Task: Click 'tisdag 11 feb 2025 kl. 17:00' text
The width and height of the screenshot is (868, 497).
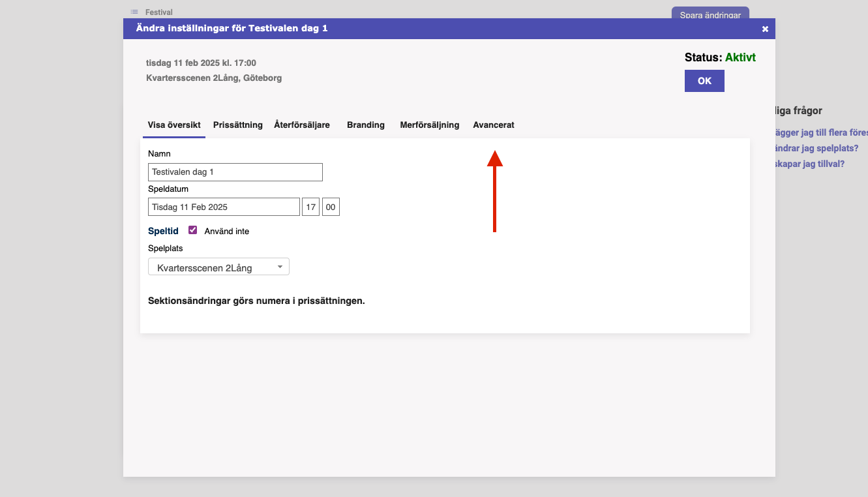Action: pyautogui.click(x=201, y=63)
